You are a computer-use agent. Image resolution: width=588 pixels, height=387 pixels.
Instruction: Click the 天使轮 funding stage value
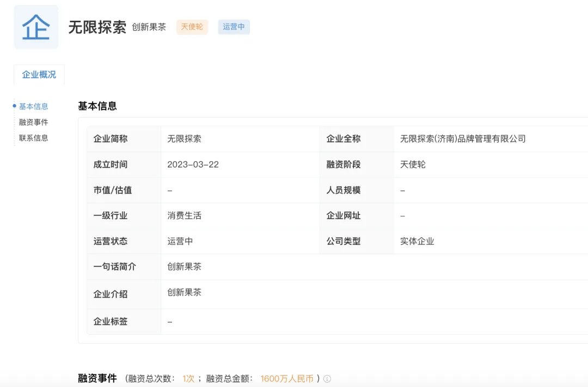tap(413, 164)
